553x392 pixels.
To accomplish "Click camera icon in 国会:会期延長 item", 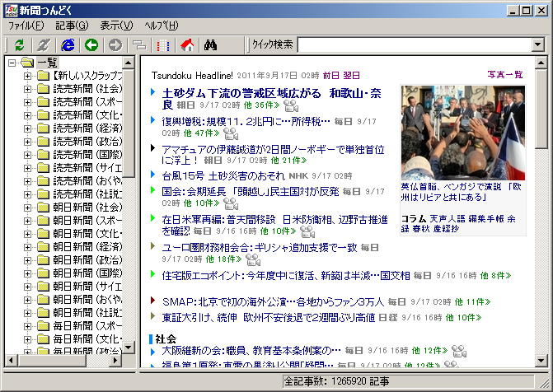I will tap(231, 203).
